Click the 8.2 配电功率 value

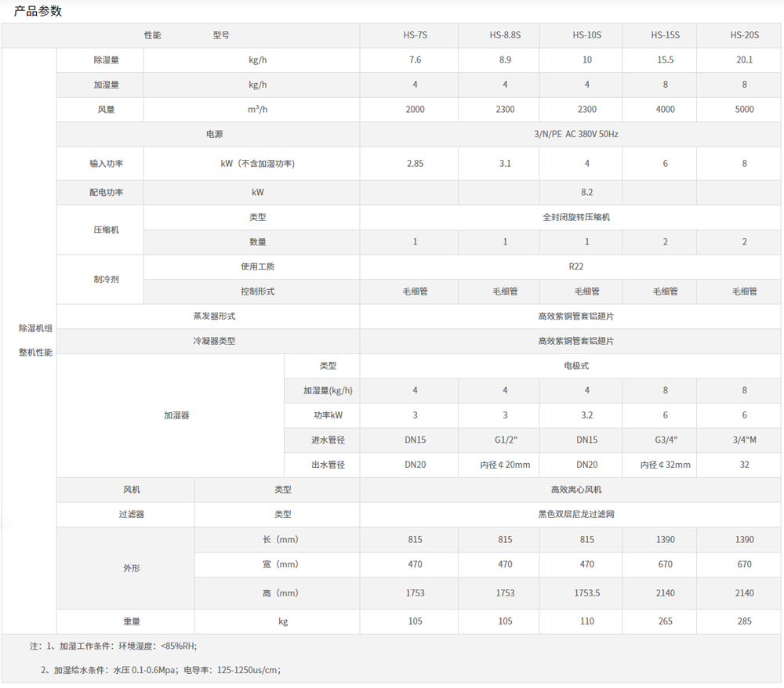(x=586, y=193)
